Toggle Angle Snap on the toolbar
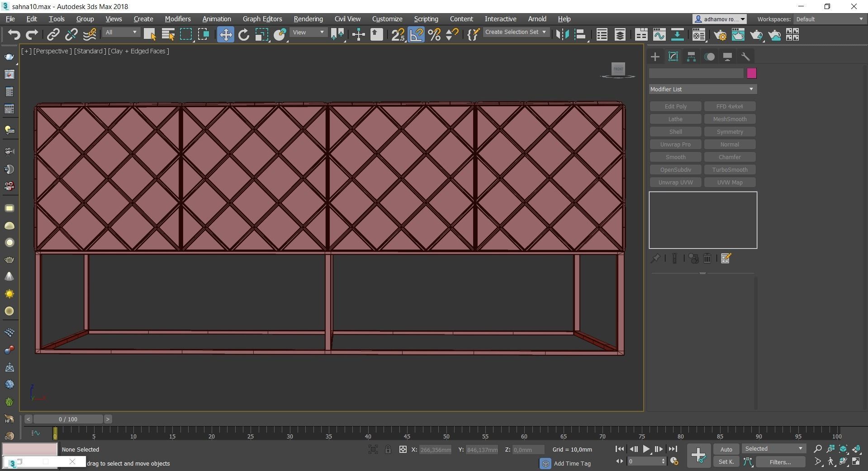 point(416,35)
